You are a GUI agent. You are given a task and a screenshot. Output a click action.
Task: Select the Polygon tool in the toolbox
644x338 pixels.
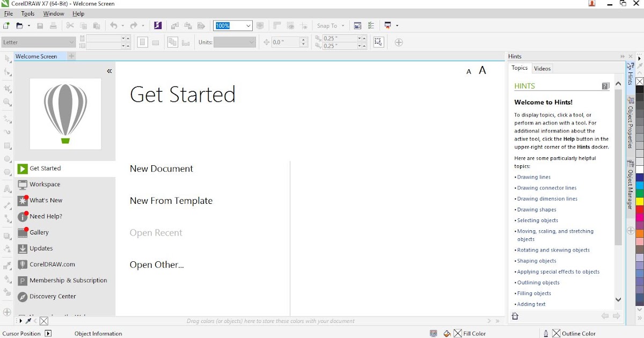pos(7,172)
